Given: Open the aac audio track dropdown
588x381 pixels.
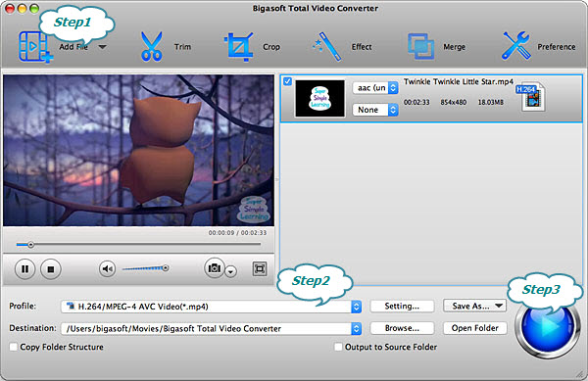Looking at the screenshot, I should [x=375, y=88].
